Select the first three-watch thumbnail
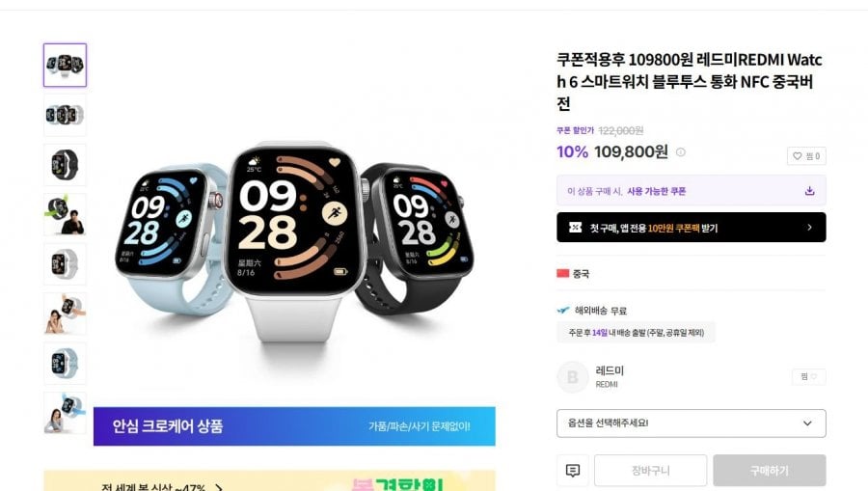 click(x=65, y=65)
